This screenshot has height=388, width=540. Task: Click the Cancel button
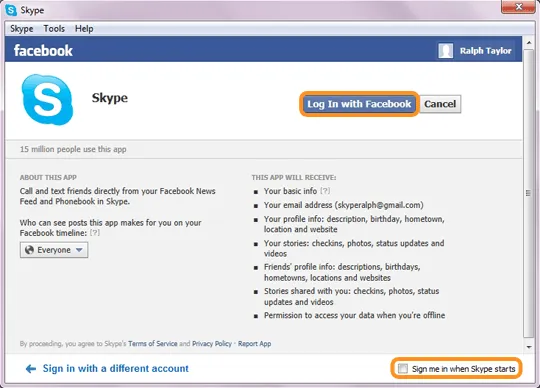point(440,104)
